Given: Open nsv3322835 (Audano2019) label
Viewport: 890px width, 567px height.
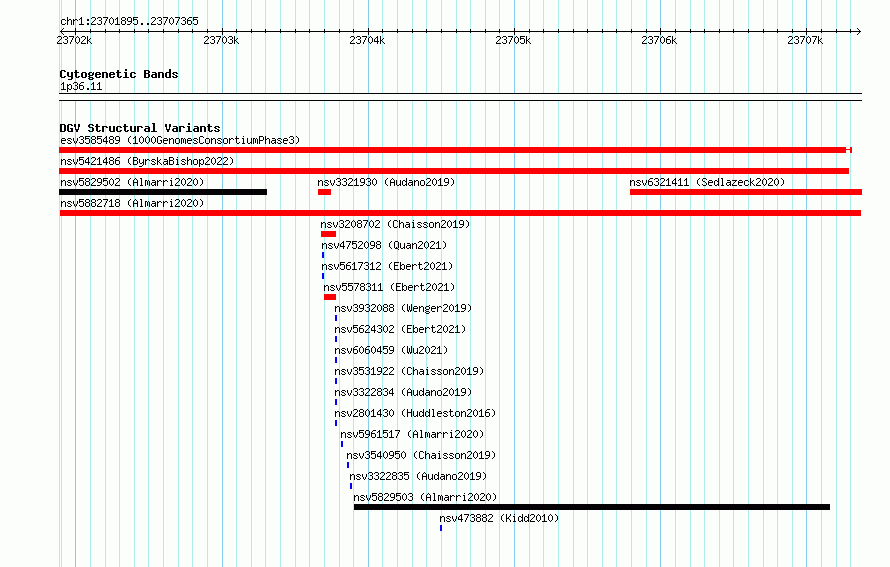Looking at the screenshot, I should tap(418, 476).
